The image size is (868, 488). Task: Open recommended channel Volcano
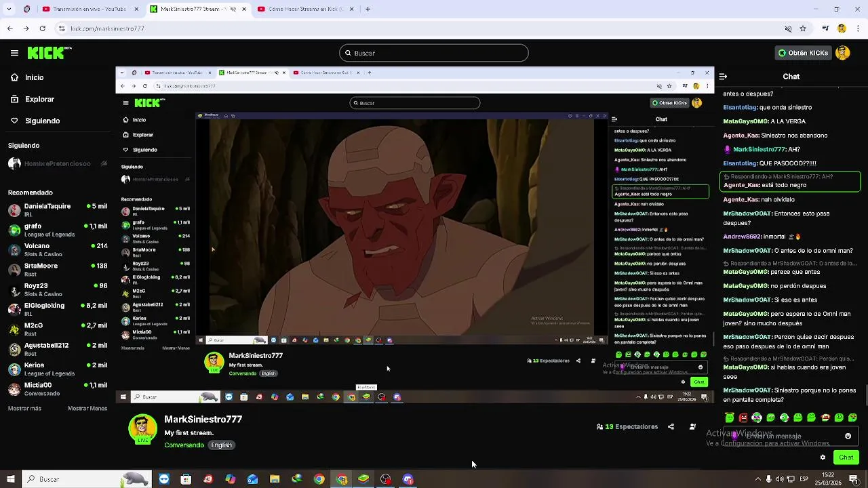pos(58,249)
